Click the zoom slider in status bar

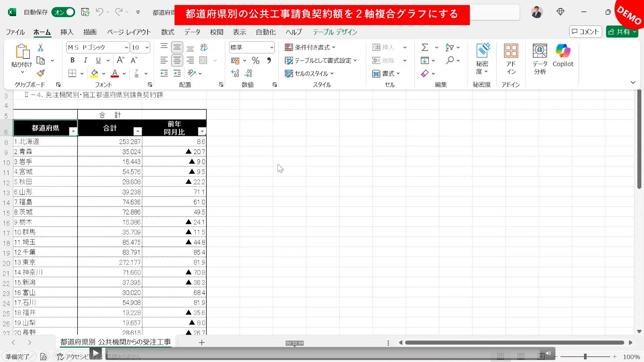pos(585,356)
